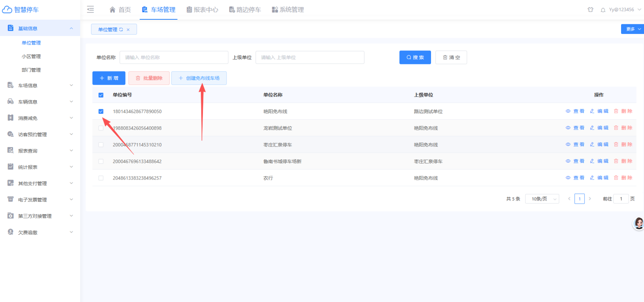Focus the 单位名称 input field
This screenshot has width=644, height=302.
click(x=174, y=57)
